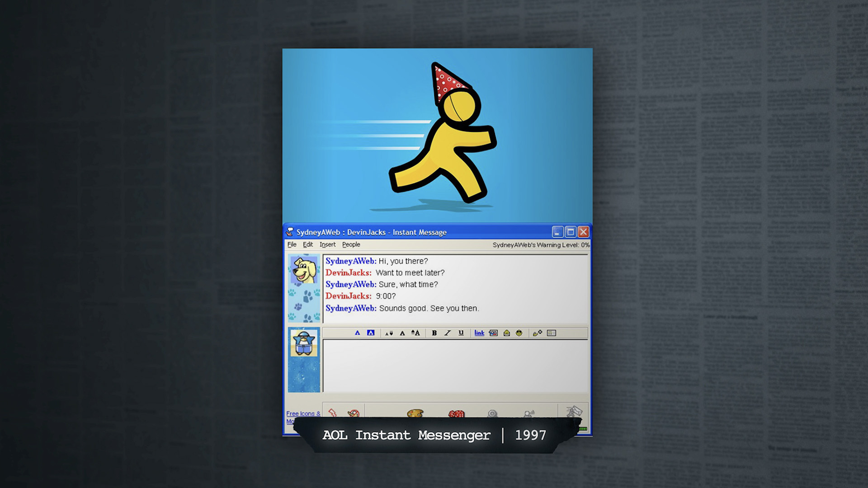Click the dog buddy icon thumbnail
The height and width of the screenshot is (488, 868).
click(x=304, y=270)
